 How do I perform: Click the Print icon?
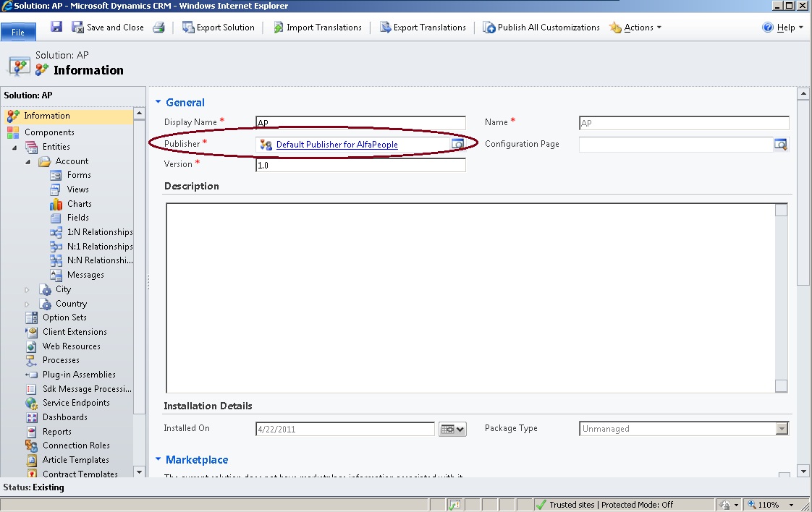158,27
